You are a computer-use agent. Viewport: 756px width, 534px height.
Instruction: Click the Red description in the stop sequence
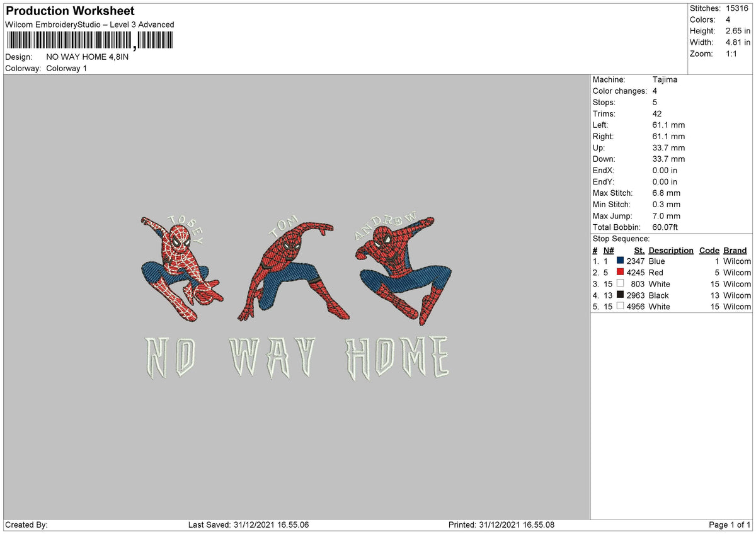click(x=656, y=273)
